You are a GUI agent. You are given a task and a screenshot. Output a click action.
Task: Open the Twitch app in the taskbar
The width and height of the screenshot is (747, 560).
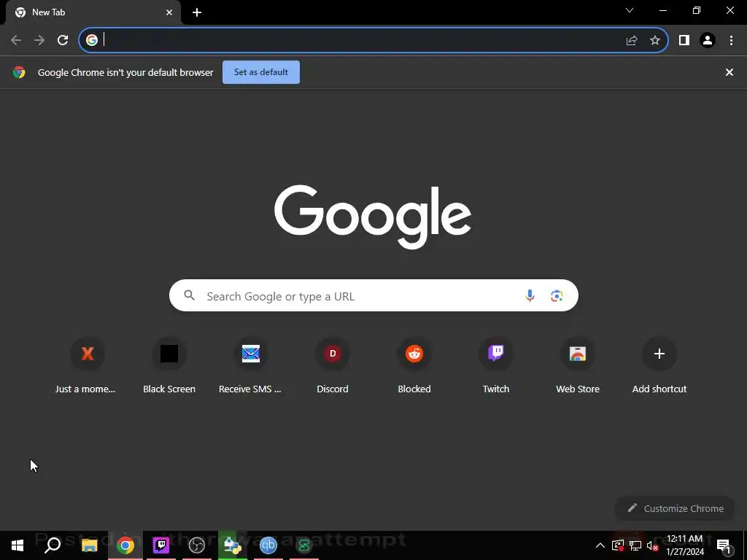161,545
